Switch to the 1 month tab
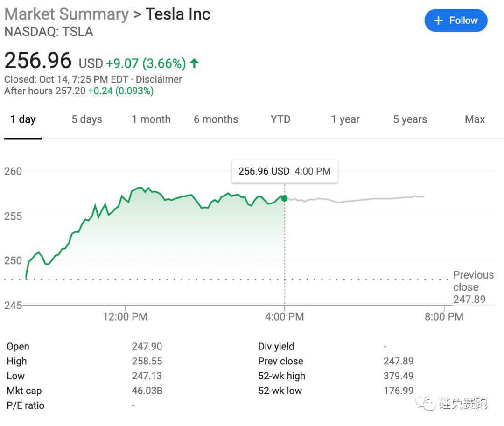This screenshot has width=504, height=426. [151, 119]
